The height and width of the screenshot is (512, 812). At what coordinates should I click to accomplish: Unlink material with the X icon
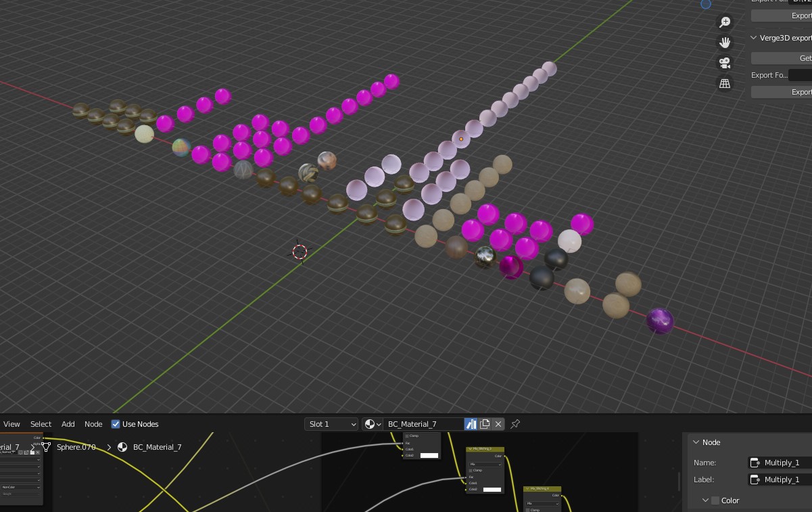point(498,424)
